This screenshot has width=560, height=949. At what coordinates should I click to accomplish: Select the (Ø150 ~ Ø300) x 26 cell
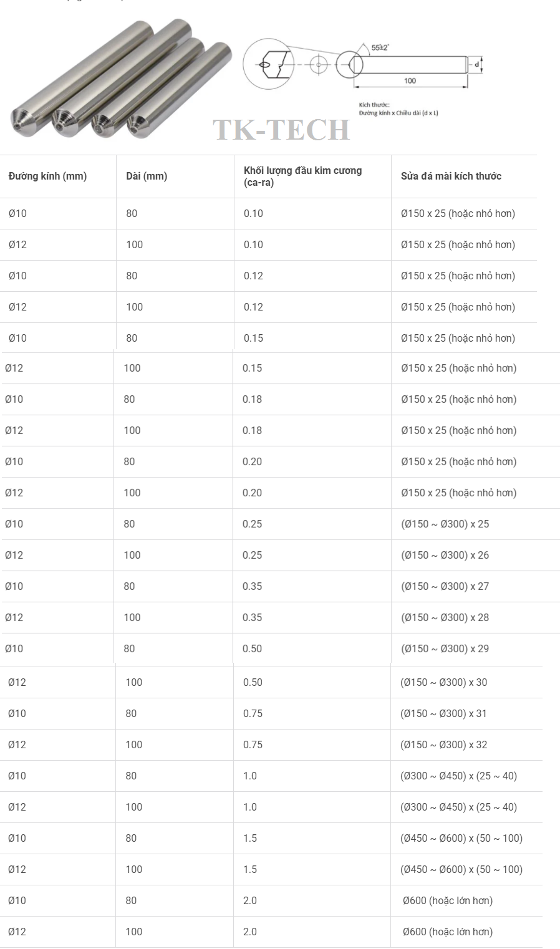[x=445, y=555]
